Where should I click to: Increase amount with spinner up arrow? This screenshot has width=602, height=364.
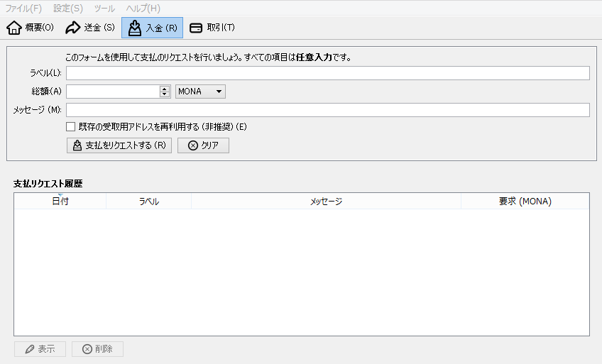point(165,89)
